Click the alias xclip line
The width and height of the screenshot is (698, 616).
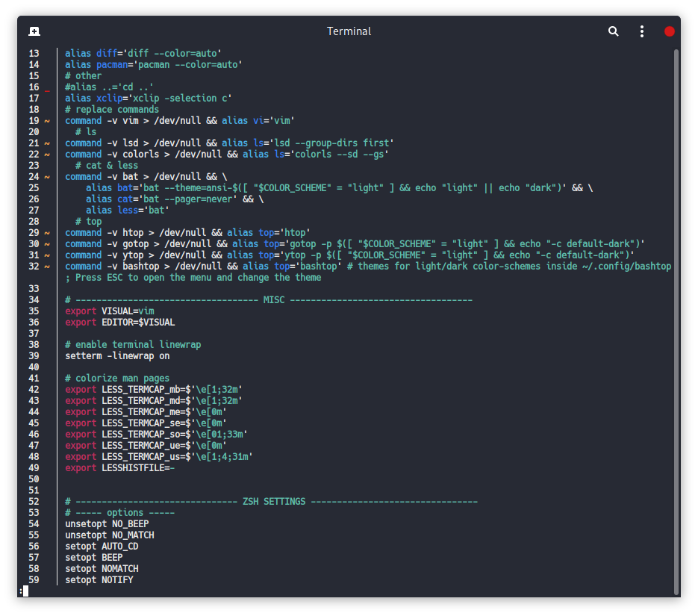[x=149, y=98]
